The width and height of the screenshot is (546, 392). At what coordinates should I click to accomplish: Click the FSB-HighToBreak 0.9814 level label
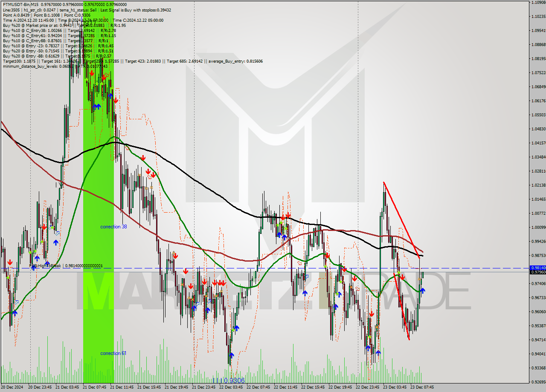[x=66, y=265]
